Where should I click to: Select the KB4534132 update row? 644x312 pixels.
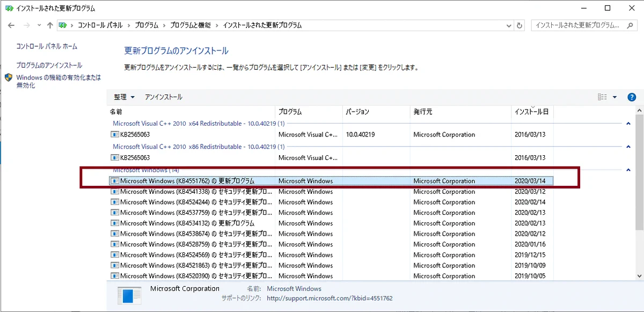[331, 223]
